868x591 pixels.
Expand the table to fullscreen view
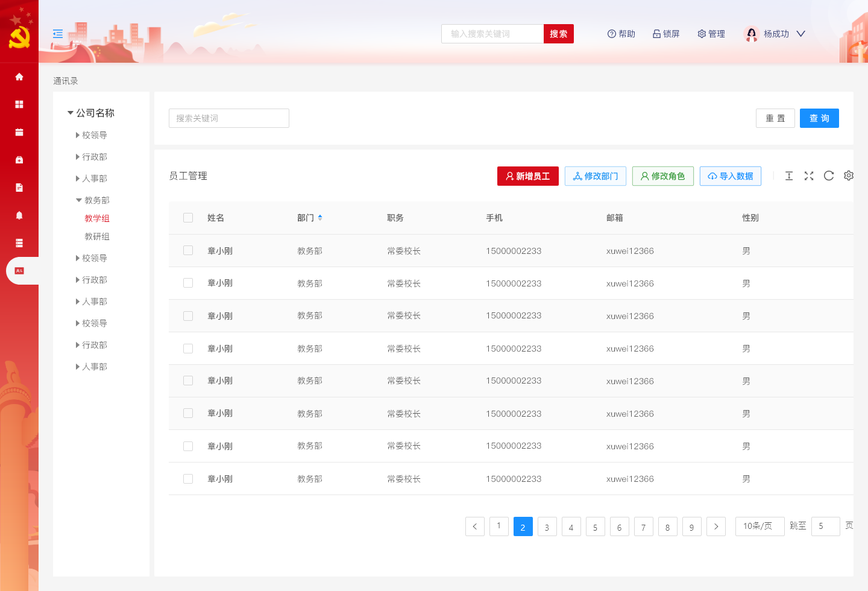pos(809,175)
